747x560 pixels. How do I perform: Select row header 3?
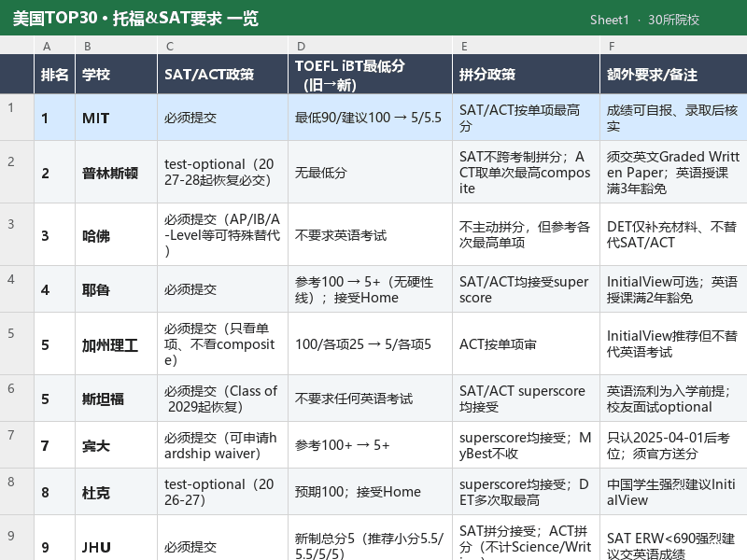click(17, 234)
